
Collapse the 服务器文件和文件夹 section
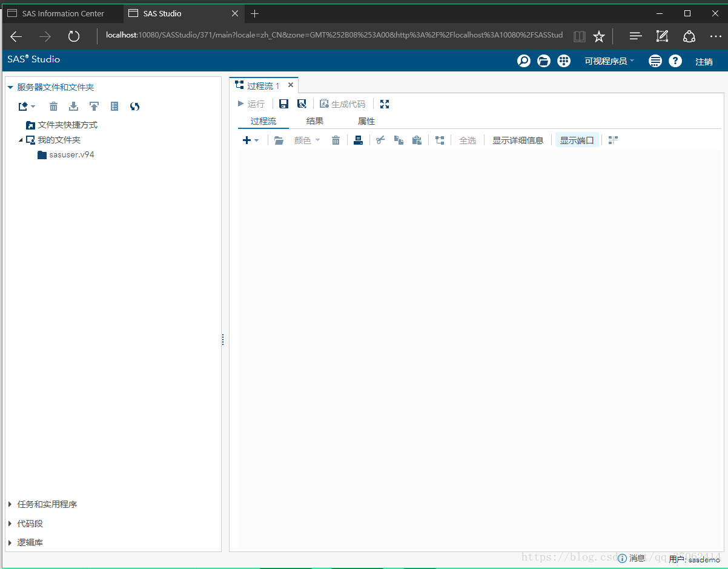coord(10,88)
